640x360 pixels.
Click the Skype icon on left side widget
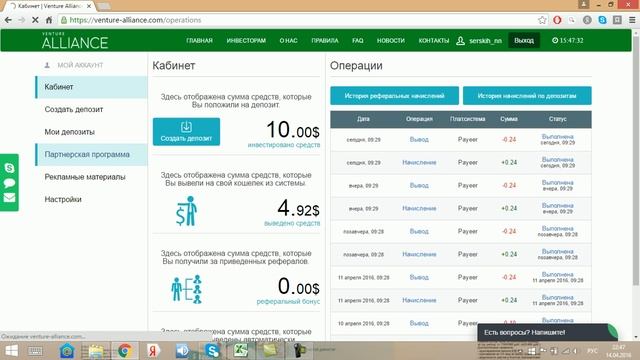pos(9,168)
